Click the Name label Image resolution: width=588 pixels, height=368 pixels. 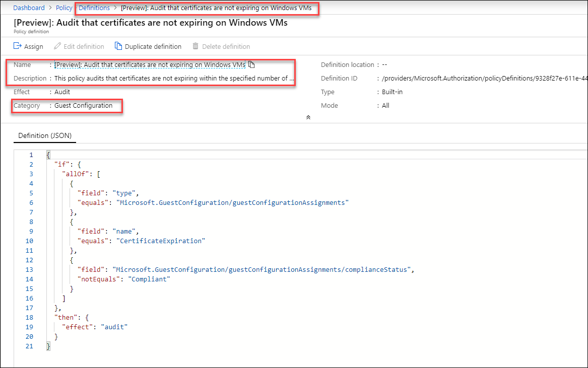(x=22, y=64)
